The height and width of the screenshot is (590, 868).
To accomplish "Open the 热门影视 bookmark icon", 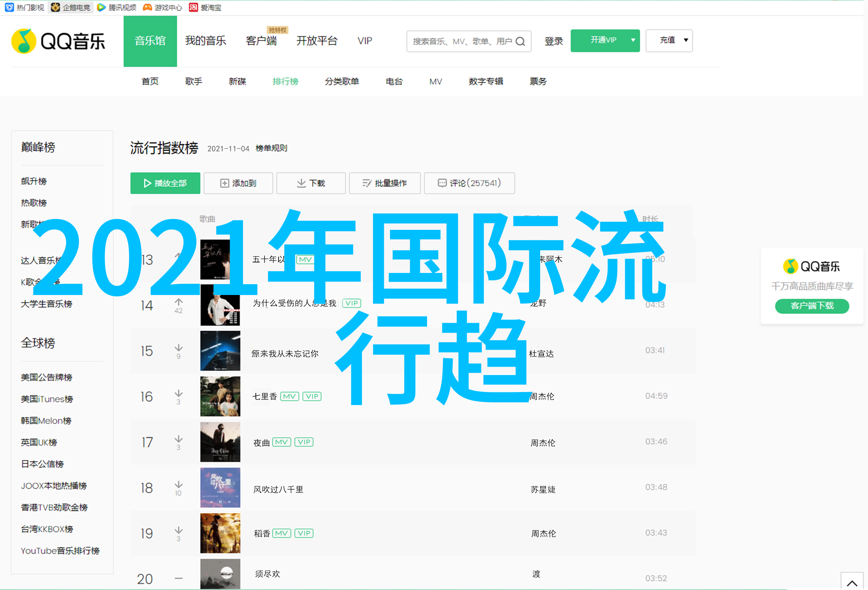I will pos(9,7).
